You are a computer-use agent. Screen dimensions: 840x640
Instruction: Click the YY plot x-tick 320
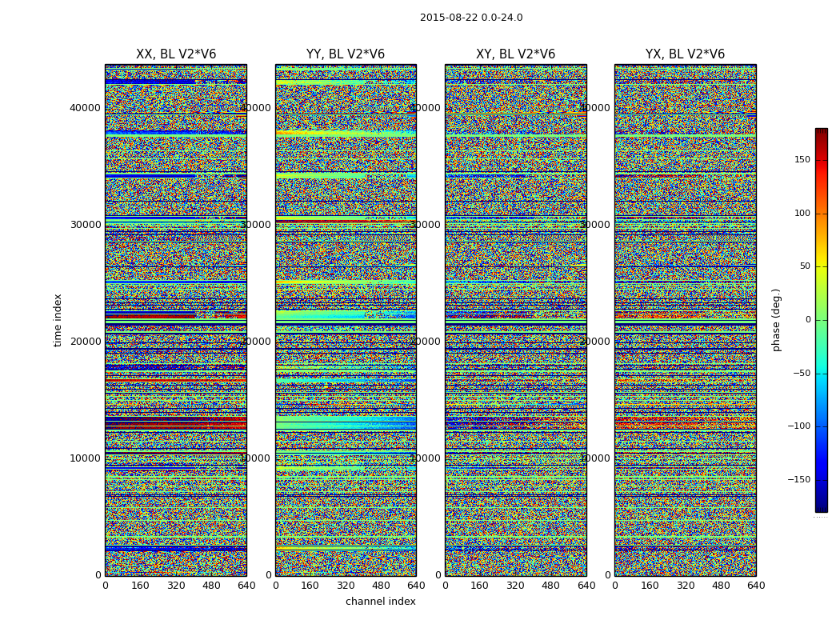point(346,586)
